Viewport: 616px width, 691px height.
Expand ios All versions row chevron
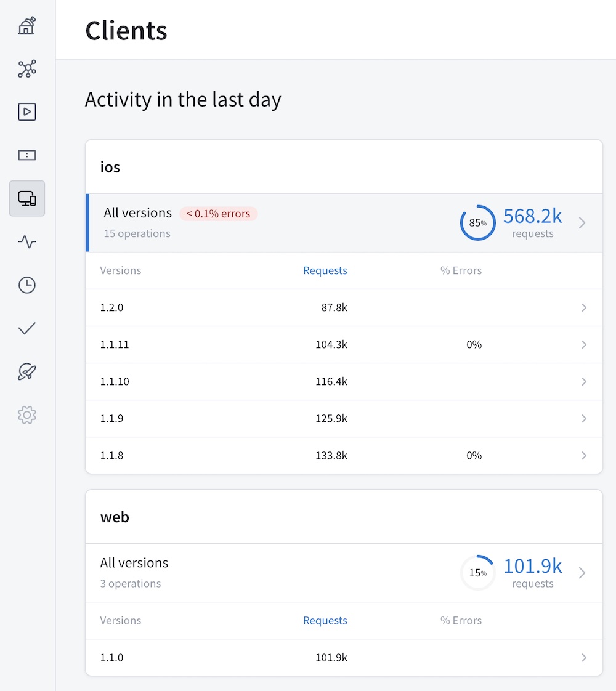582,223
